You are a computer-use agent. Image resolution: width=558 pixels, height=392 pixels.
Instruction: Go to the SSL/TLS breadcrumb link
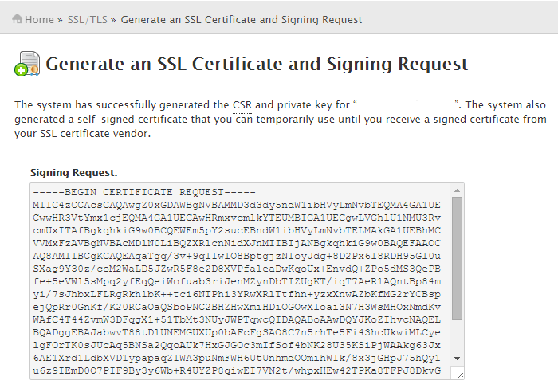point(88,19)
